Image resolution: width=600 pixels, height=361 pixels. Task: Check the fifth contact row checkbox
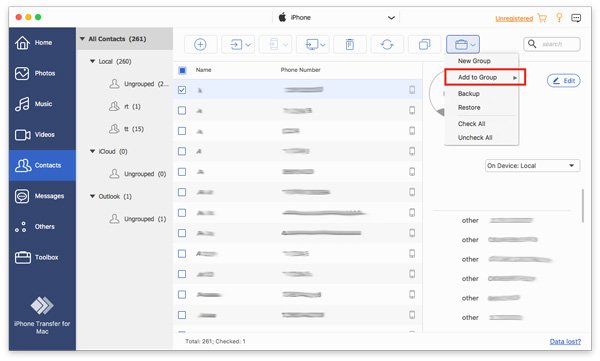[x=182, y=172]
